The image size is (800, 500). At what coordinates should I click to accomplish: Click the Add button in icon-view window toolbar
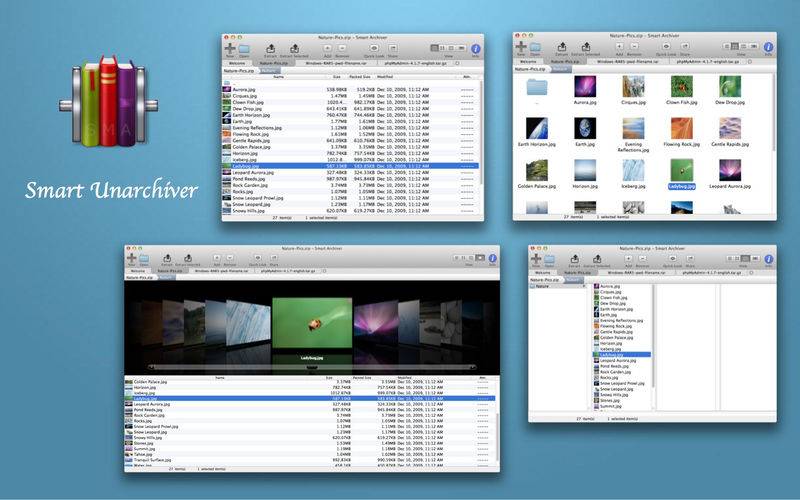619,46
